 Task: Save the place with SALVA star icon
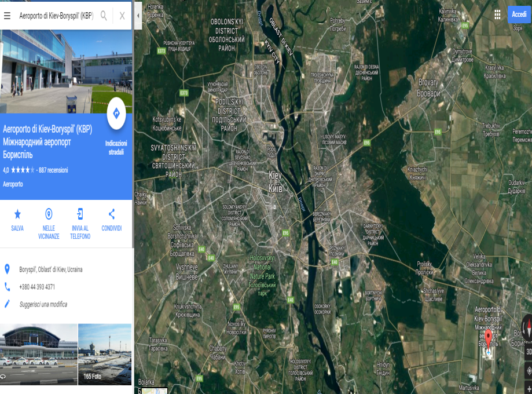tap(17, 220)
